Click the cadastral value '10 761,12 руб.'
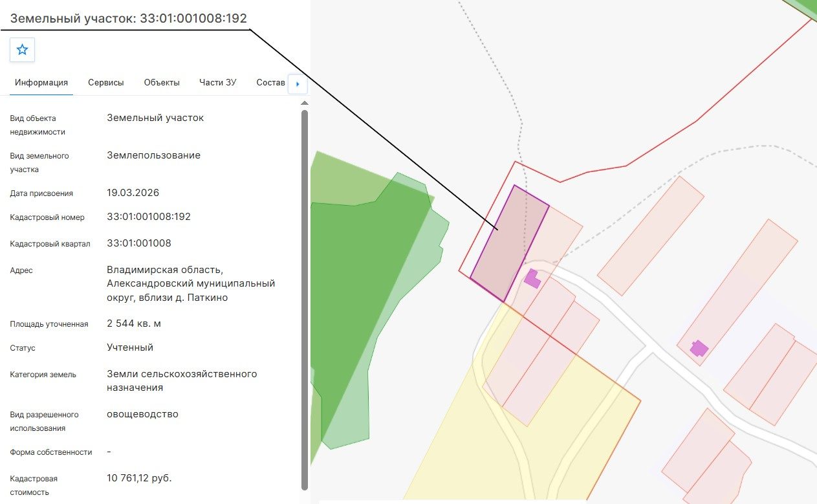Screen dimensions: 817x504 (x=139, y=478)
